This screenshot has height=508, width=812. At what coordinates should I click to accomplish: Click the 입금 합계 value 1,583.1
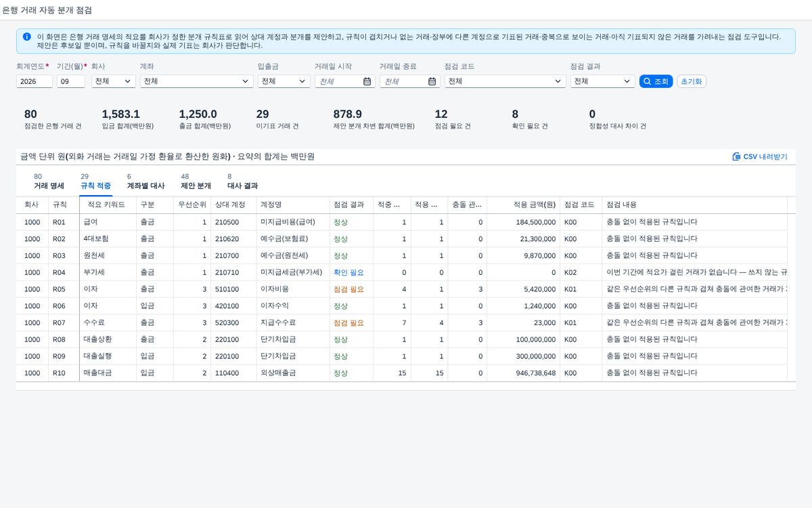(120, 114)
